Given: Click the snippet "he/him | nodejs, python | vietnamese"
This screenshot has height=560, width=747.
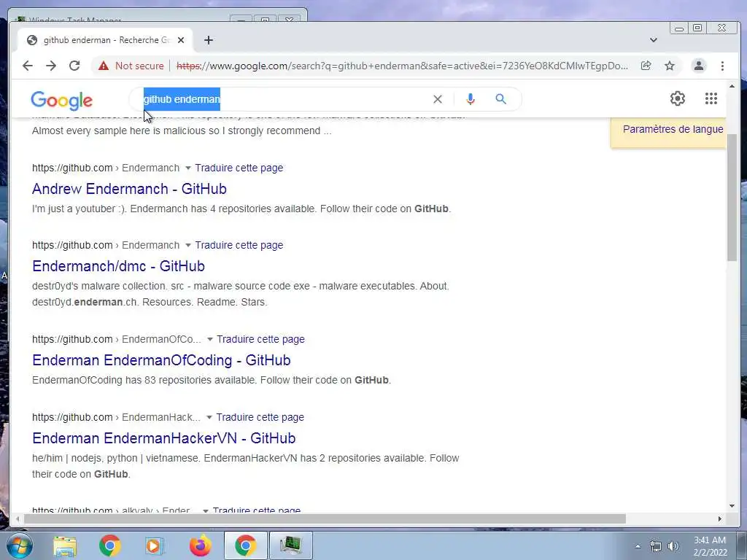Looking at the screenshot, I should (116, 458).
